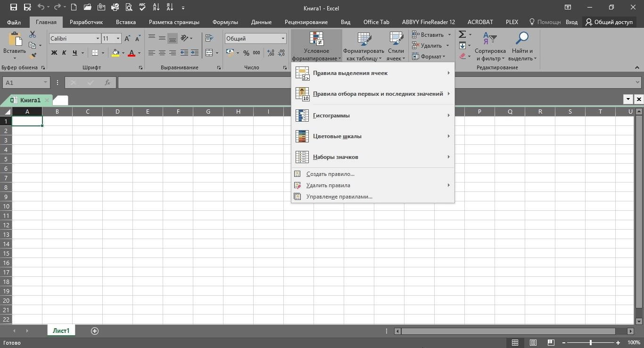644x348 pixels.
Task: Open the Print Preview magnifier page icon
Action: [x=129, y=7]
